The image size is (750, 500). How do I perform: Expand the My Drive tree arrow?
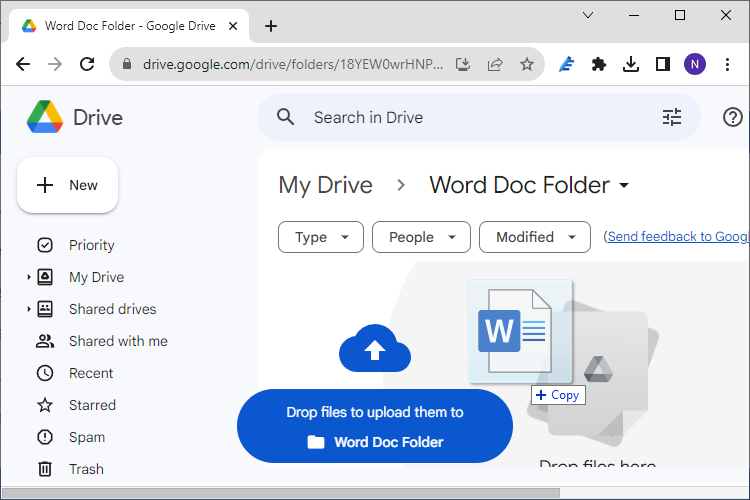pos(29,277)
